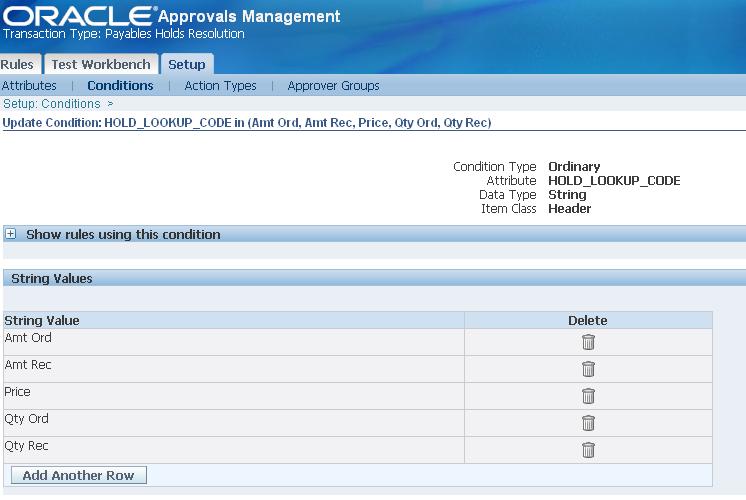Click the Oracle logo in header

point(78,16)
